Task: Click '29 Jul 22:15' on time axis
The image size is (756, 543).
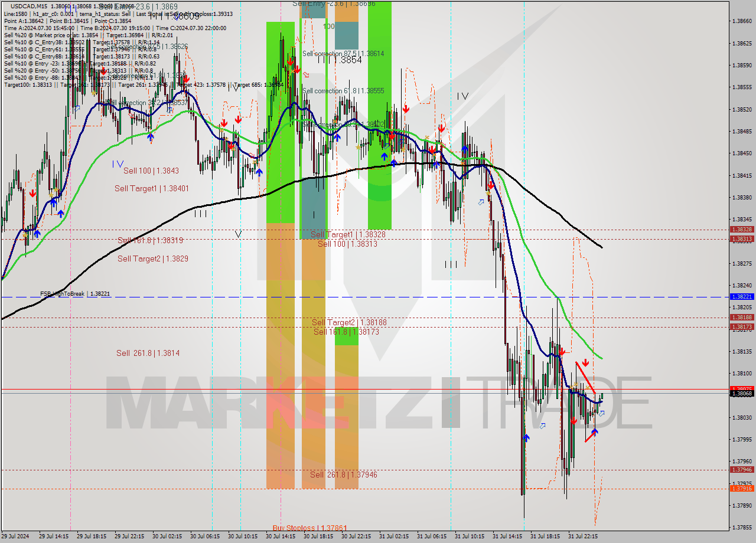Action: (x=129, y=537)
